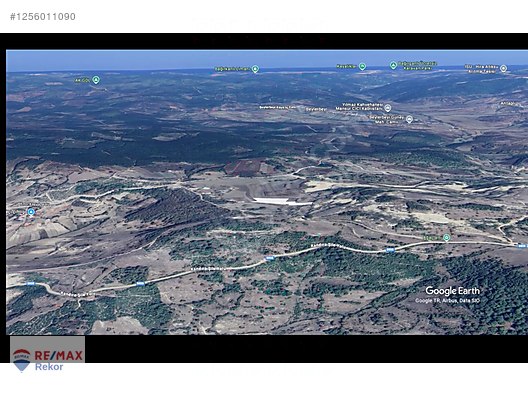Click the green pin left of the tree park marker
Viewport: 528px width, 396px height.
[362, 66]
